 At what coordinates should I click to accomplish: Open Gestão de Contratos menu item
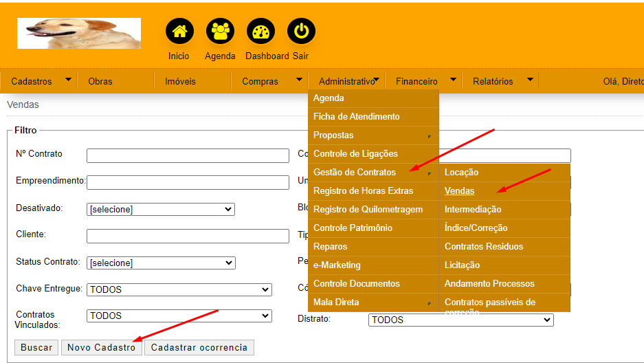point(355,172)
